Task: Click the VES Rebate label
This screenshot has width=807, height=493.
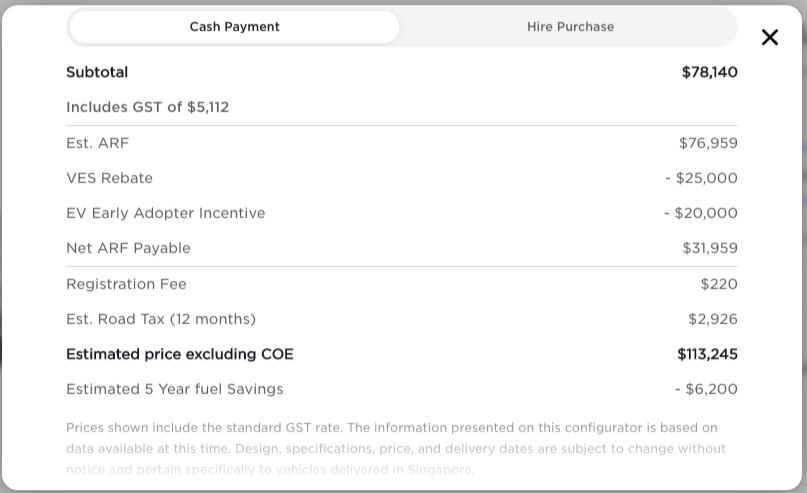Action: (109, 178)
